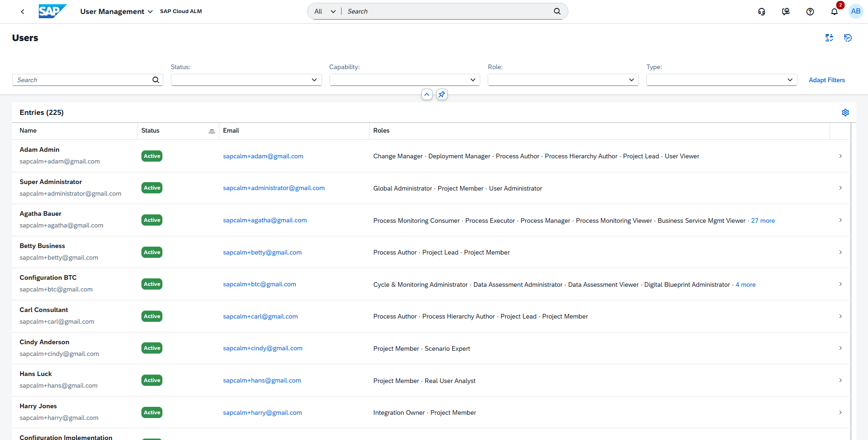The height and width of the screenshot is (440, 868).
Task: Click the sort indicator in Status column
Action: (211, 131)
